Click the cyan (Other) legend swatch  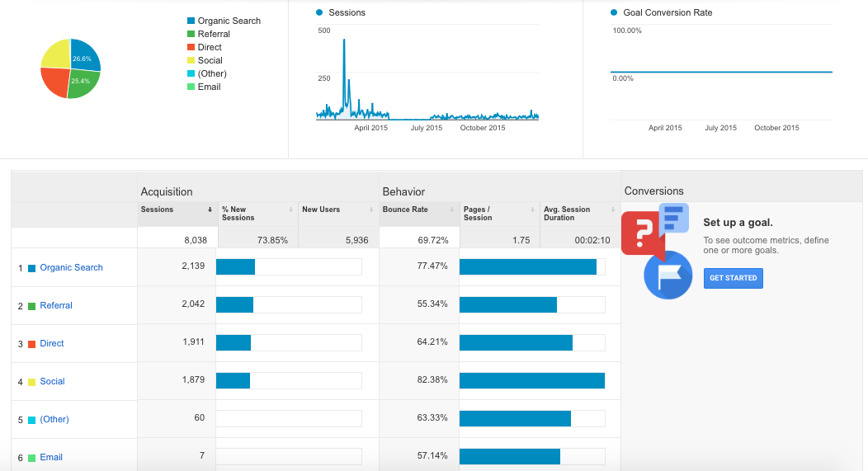(191, 73)
